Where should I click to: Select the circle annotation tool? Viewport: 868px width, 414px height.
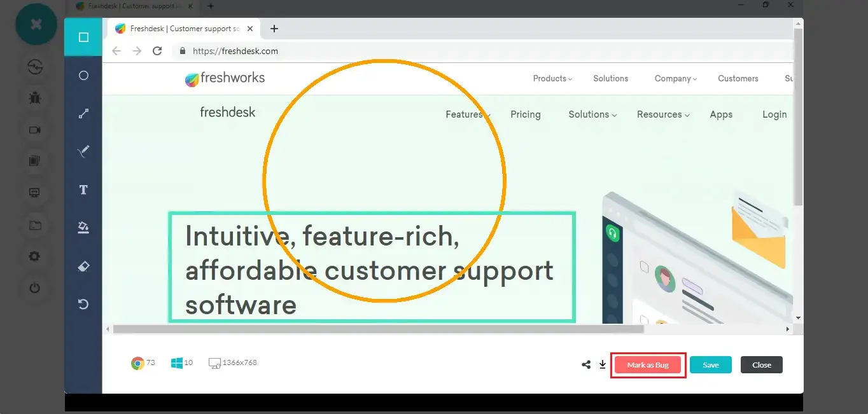pos(83,76)
